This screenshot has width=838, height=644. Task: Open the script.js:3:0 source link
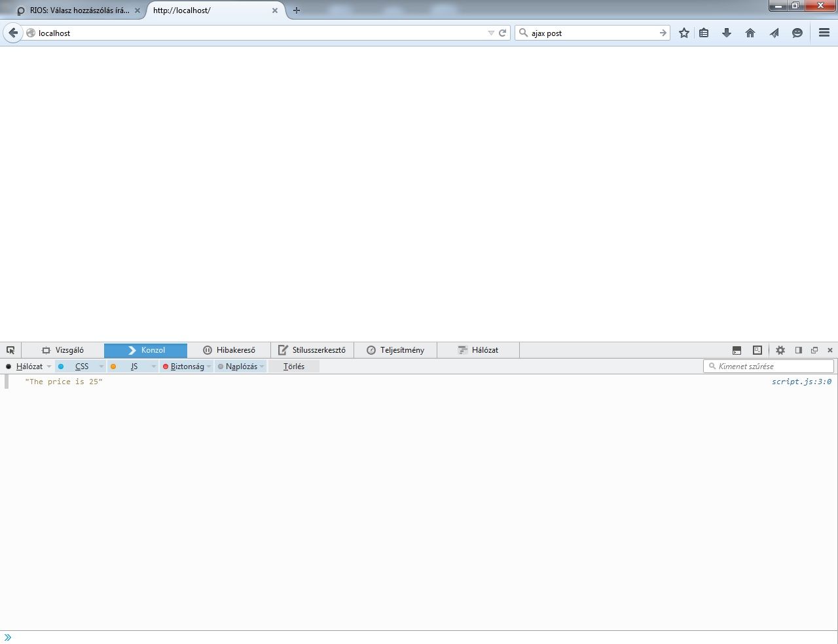(801, 382)
